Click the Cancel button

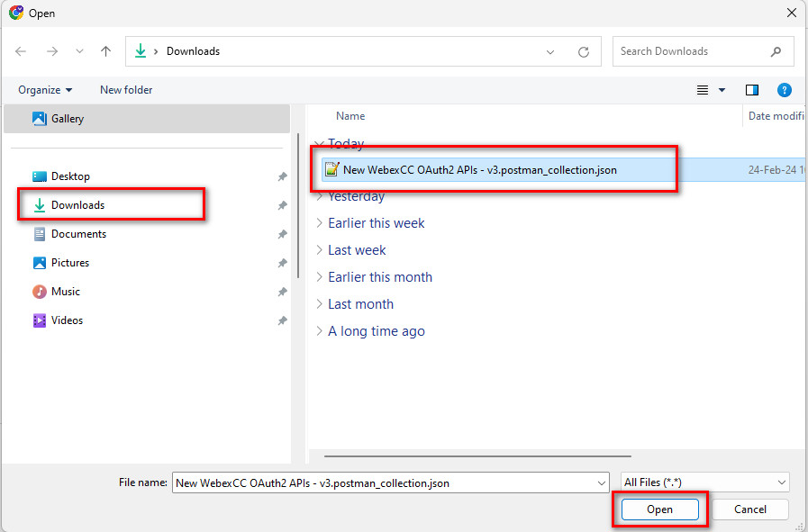coord(750,509)
